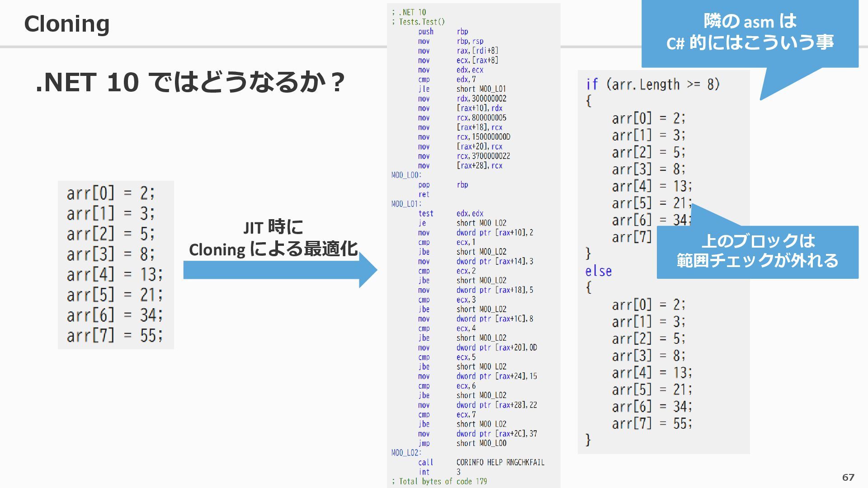Click '; Total bytes of code 179' line
This screenshot has height=488, width=868.
coord(439,481)
